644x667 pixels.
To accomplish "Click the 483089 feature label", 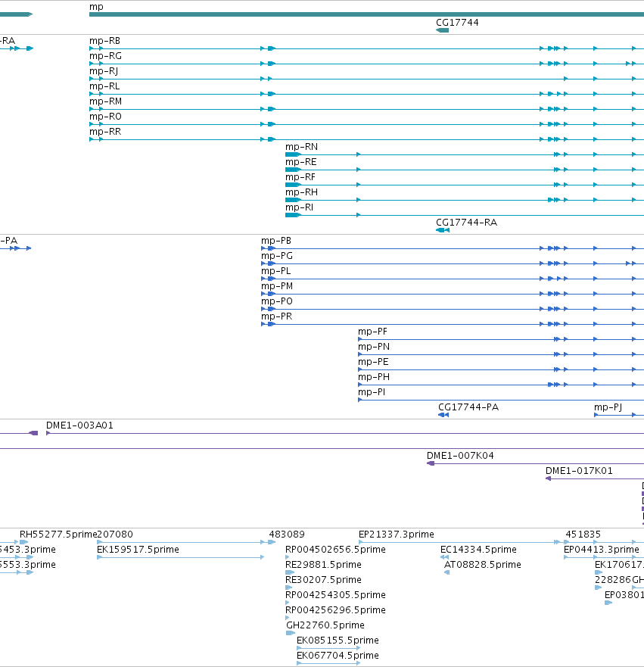I will [x=287, y=535].
